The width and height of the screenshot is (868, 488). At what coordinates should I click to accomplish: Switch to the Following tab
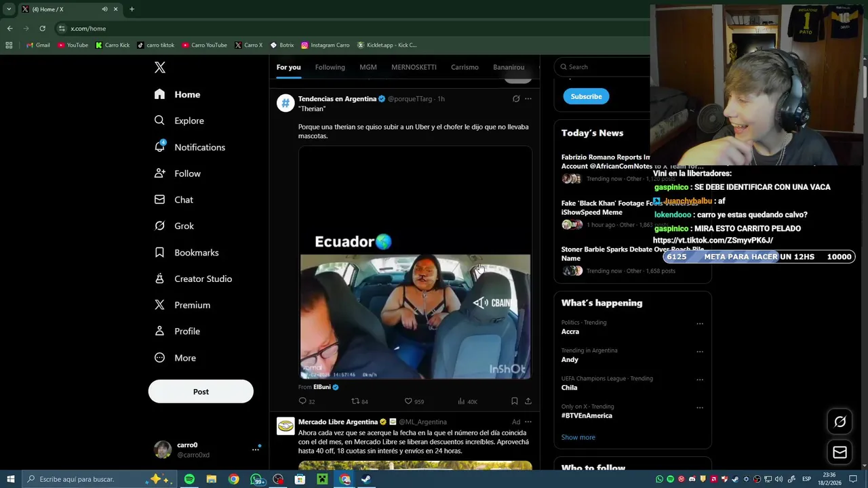330,67
